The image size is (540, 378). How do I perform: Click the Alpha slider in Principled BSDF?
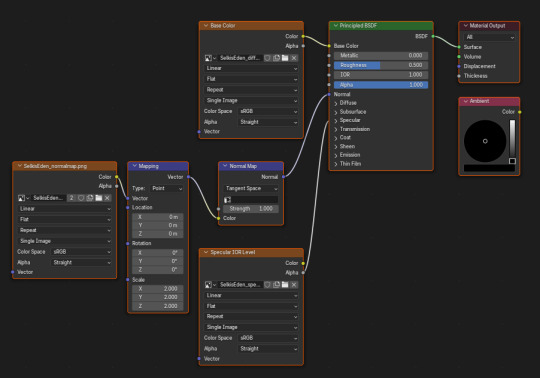click(x=381, y=85)
